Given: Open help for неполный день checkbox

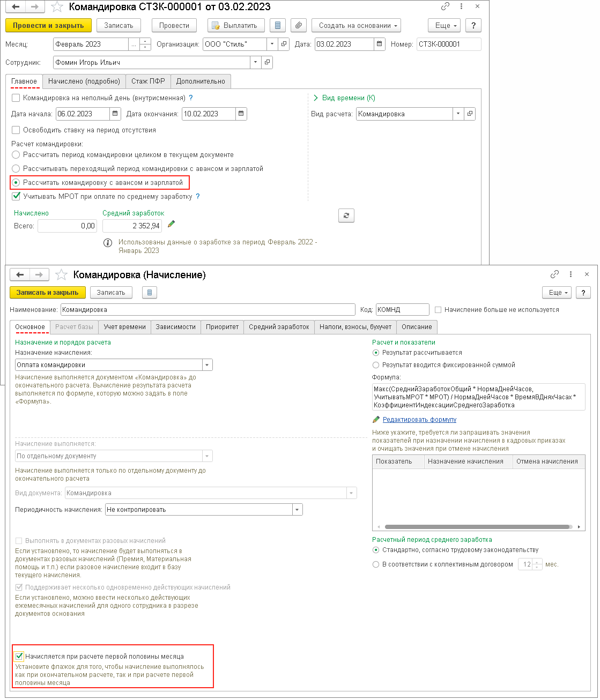Looking at the screenshot, I should point(191,98).
